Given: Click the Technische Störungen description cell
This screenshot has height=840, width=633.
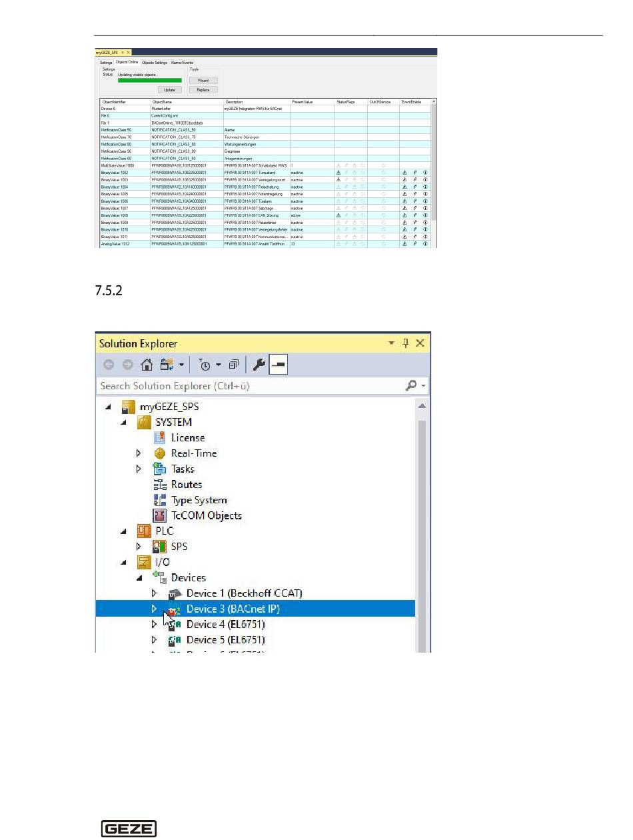Looking at the screenshot, I should click(257, 137).
